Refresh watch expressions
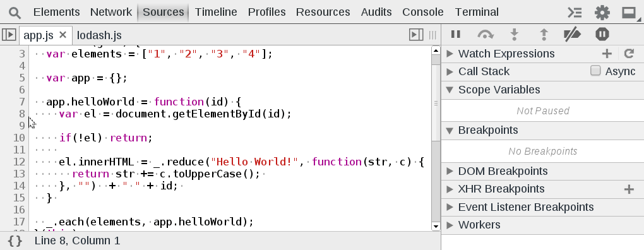 click(x=629, y=54)
